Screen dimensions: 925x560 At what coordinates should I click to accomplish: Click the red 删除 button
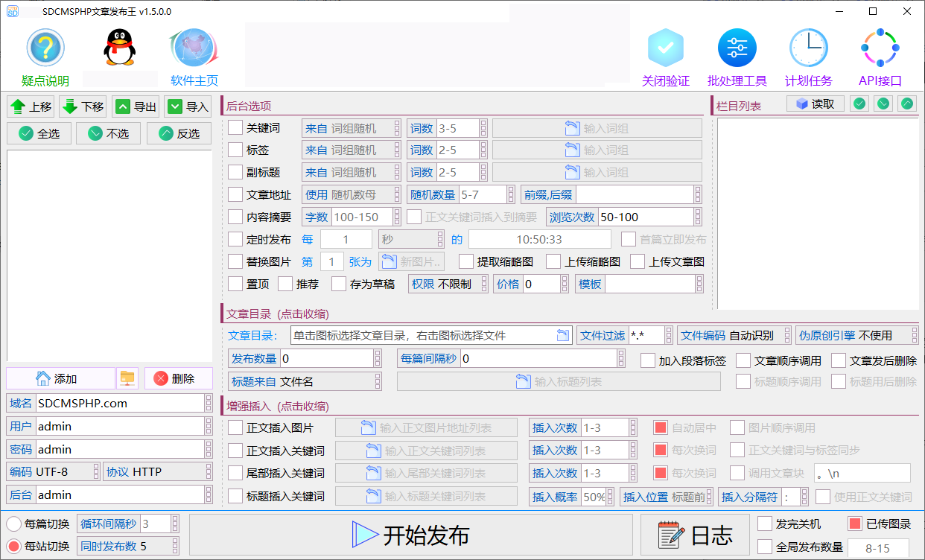pyautogui.click(x=179, y=378)
